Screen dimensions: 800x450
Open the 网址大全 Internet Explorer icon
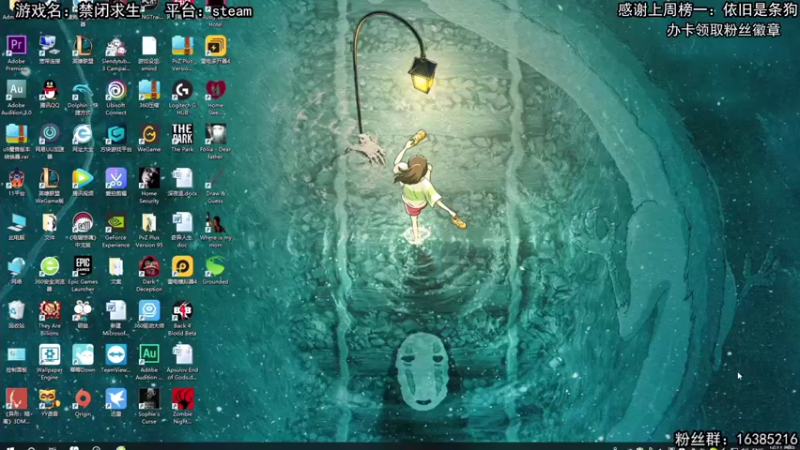coord(83,134)
